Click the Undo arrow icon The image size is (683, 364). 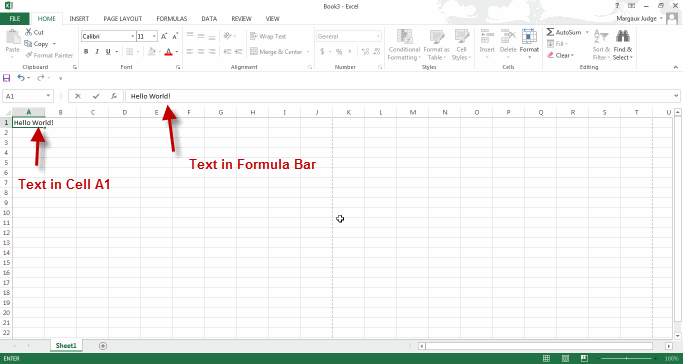21,78
